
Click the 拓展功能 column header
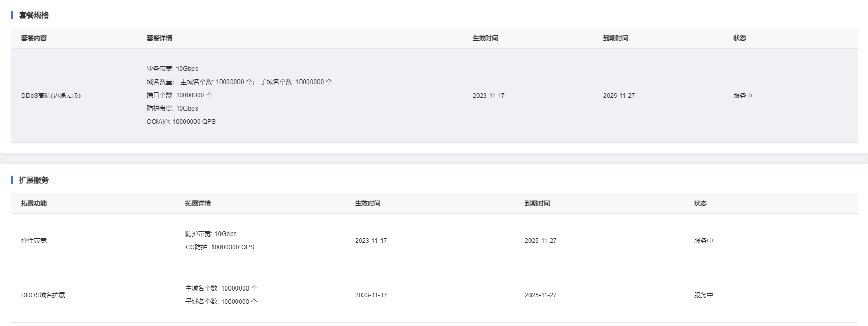34,203
